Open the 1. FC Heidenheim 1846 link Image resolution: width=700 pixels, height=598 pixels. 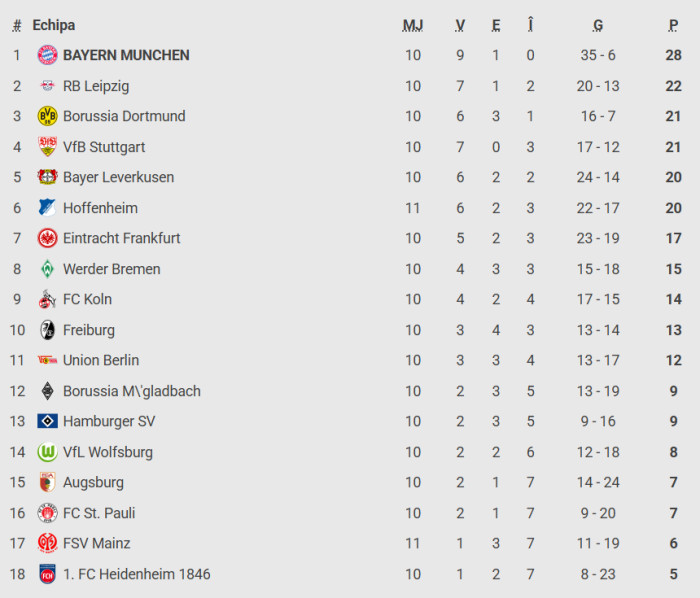[x=136, y=574]
